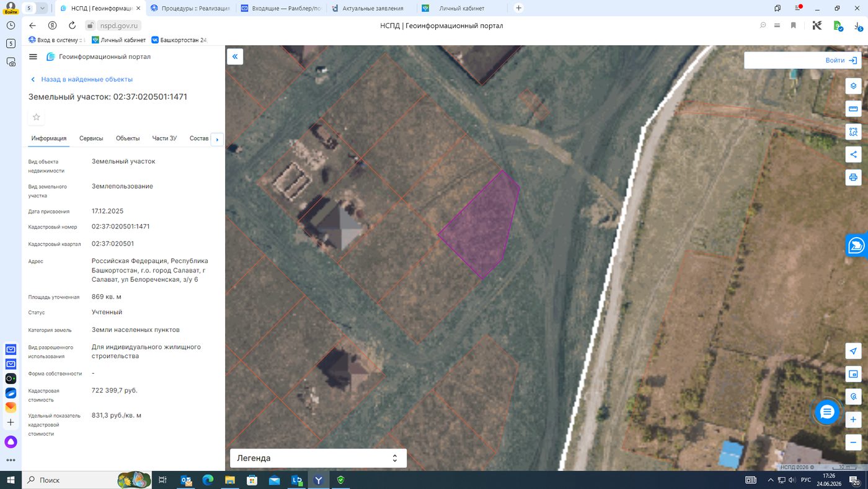The image size is (868, 489).
Task: Click the nspd.gov.ru address field
Action: tap(118, 25)
